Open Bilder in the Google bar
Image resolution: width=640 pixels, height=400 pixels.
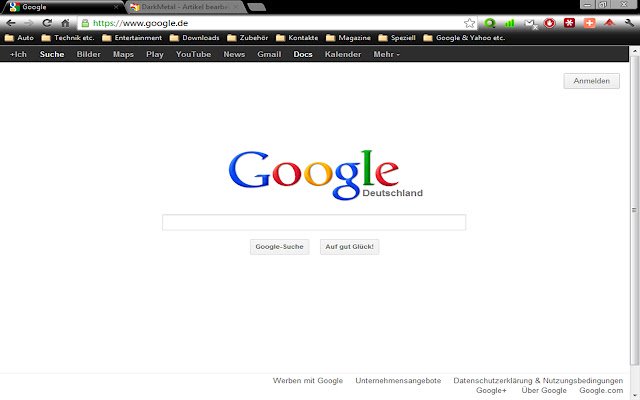click(89, 54)
